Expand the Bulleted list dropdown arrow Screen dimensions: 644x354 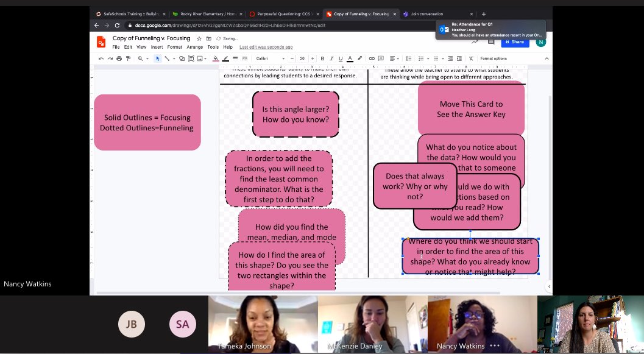(x=443, y=58)
